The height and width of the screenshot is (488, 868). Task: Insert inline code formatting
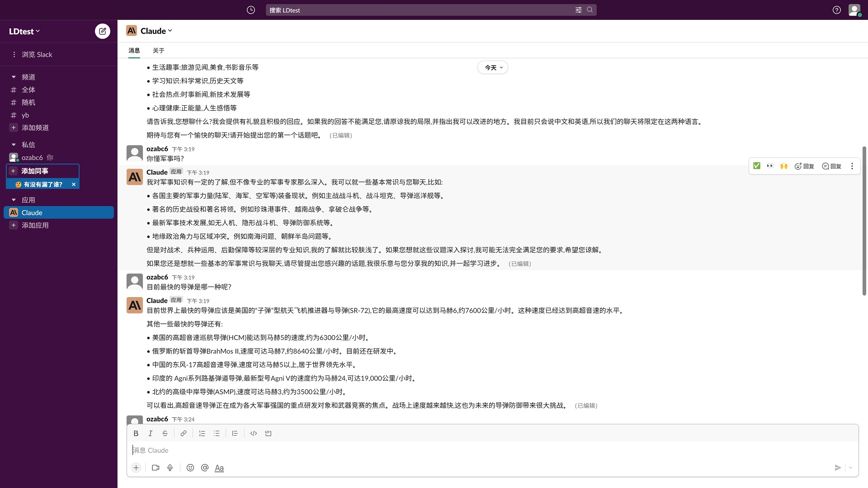(254, 433)
